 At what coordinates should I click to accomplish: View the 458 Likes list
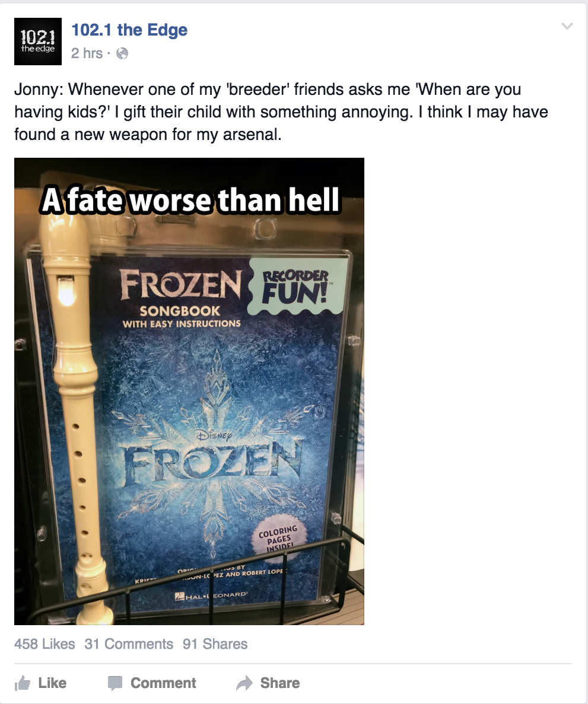click(x=45, y=644)
